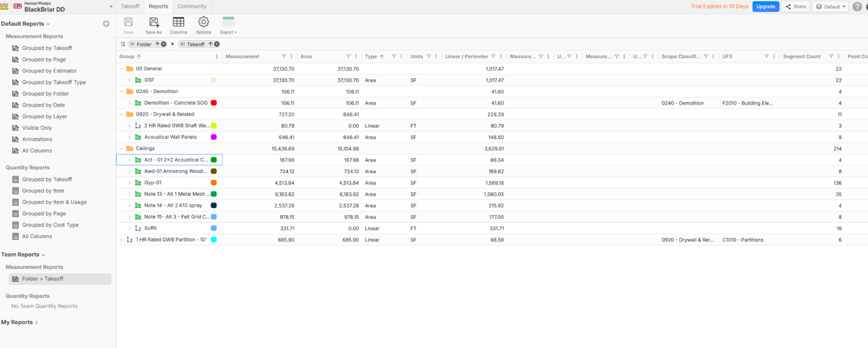
Task: Expand the Gyp-01 takeoff row
Action: [130, 183]
